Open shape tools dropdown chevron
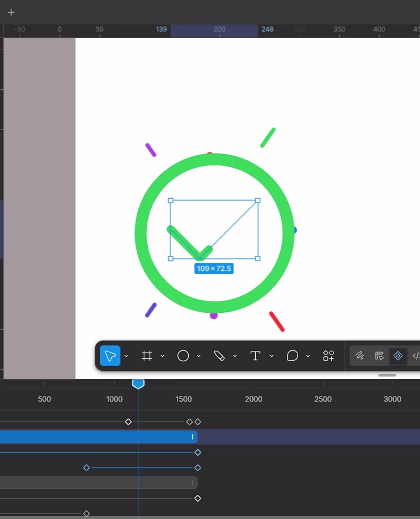 coord(199,356)
